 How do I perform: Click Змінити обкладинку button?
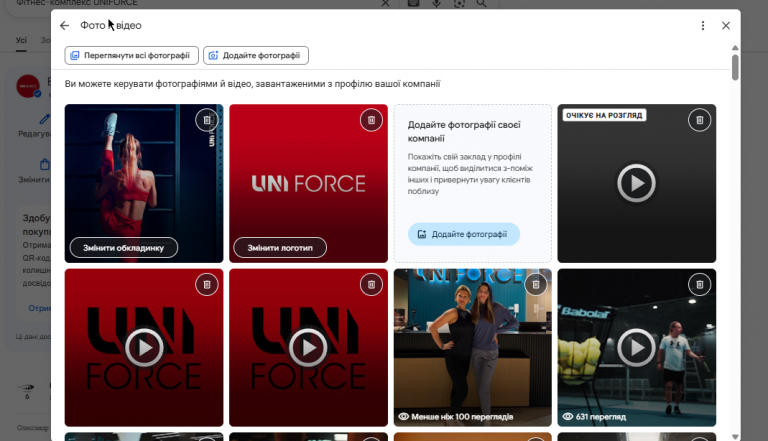click(x=123, y=248)
